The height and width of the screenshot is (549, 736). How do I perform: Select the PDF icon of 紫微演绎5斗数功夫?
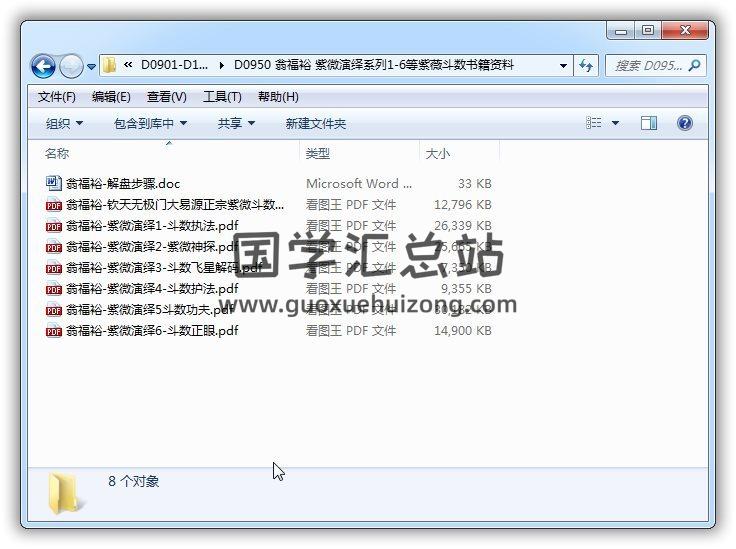[x=54, y=311]
